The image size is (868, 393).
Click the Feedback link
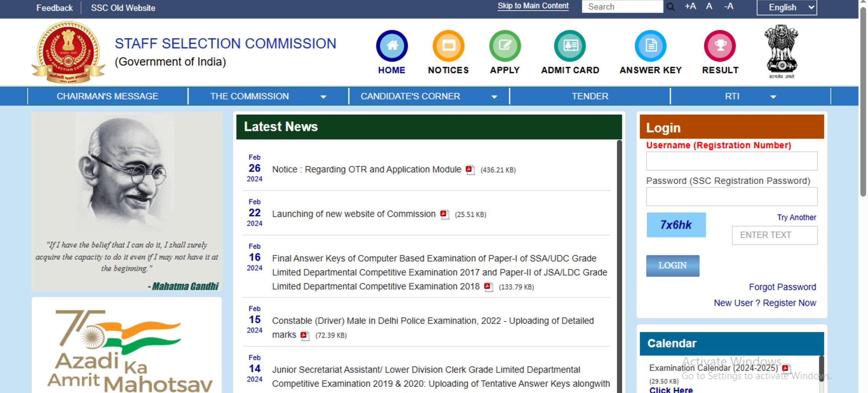[x=54, y=8]
